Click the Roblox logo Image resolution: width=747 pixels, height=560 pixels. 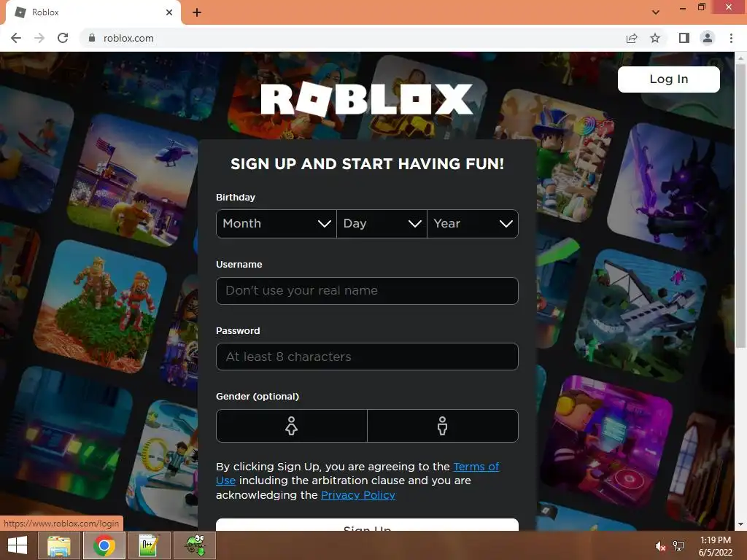(x=367, y=99)
